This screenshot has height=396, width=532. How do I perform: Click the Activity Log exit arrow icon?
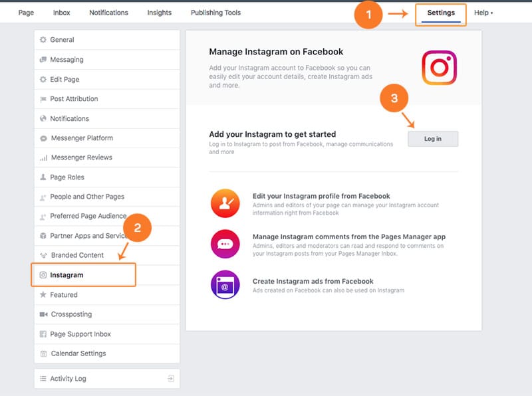click(171, 378)
